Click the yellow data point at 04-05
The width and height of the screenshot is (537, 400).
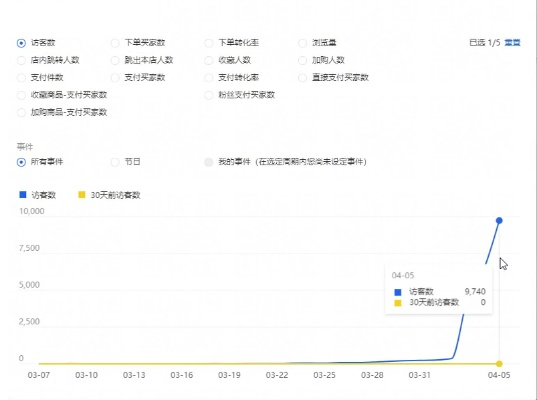[x=499, y=364]
